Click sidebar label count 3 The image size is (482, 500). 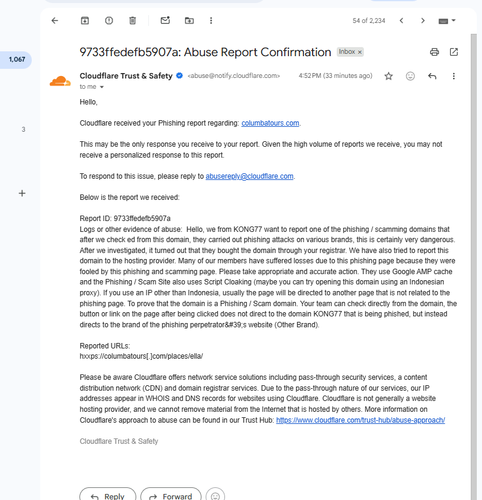pos(23,129)
